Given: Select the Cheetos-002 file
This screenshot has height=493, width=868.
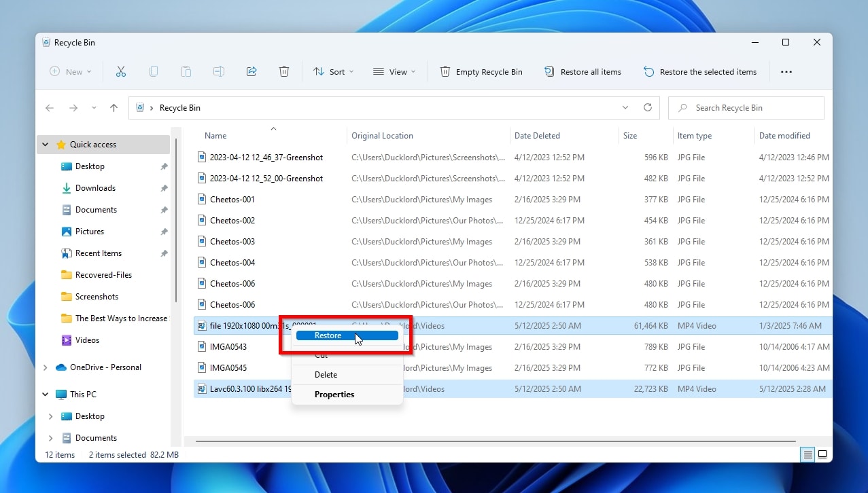Looking at the screenshot, I should [x=232, y=220].
